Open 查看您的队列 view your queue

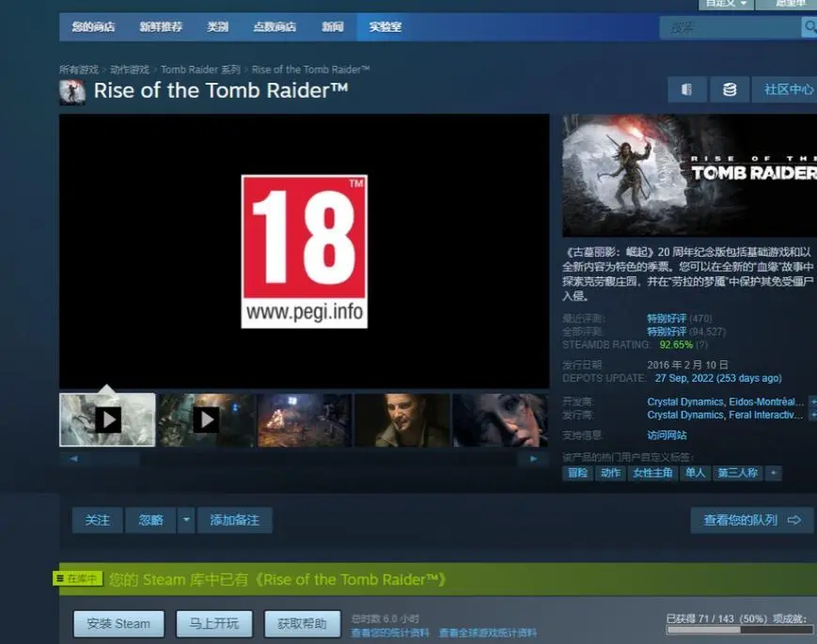coord(752,520)
